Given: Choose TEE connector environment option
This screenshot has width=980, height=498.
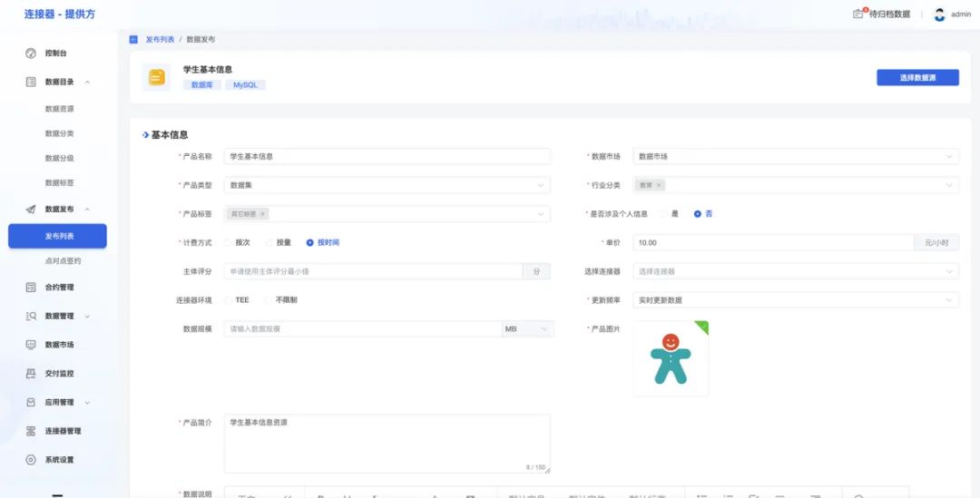Looking at the screenshot, I should (229, 299).
